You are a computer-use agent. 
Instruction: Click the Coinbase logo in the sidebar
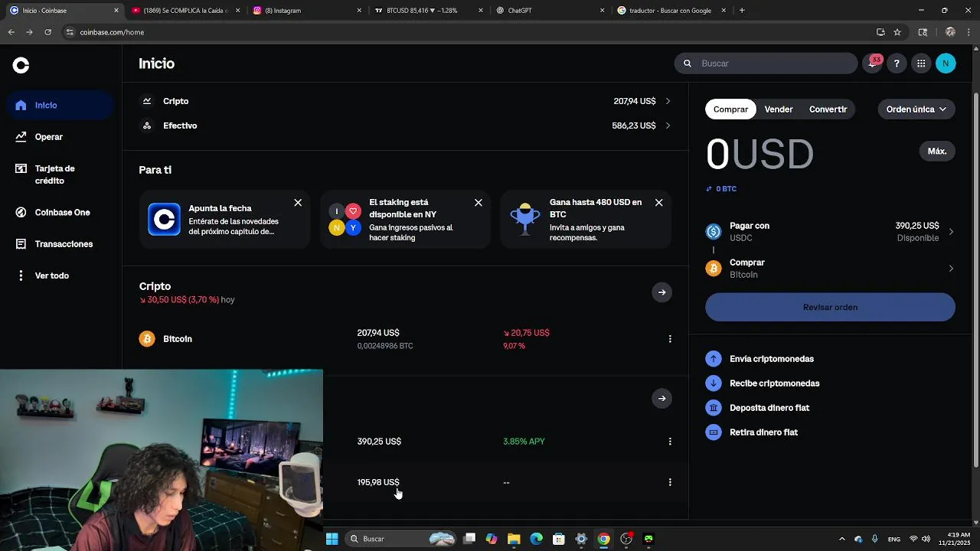click(x=21, y=66)
